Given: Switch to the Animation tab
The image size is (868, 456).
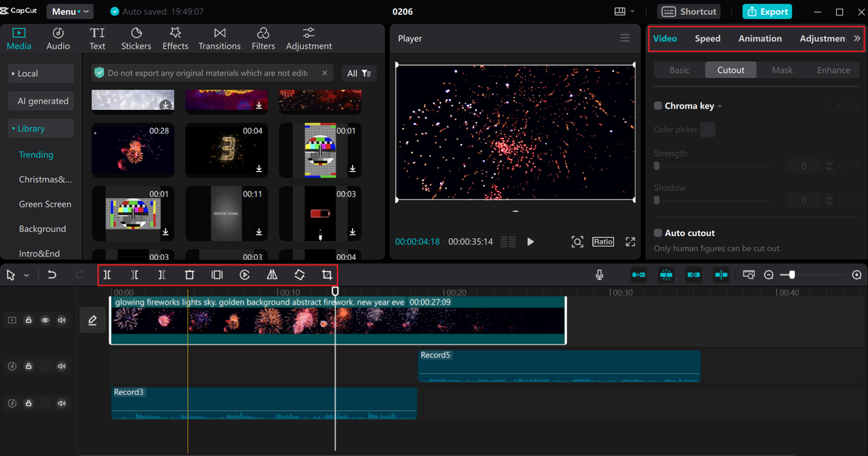Looking at the screenshot, I should click(x=760, y=39).
